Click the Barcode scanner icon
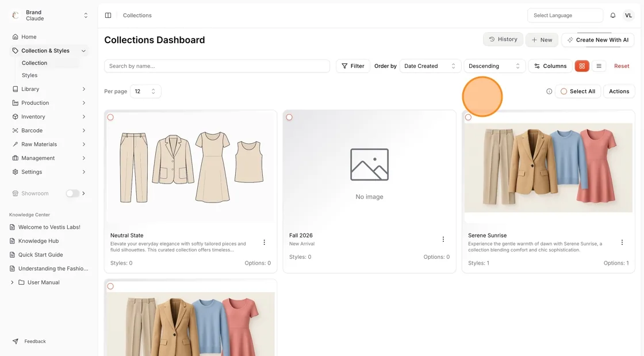The height and width of the screenshot is (356, 644). pyautogui.click(x=15, y=131)
